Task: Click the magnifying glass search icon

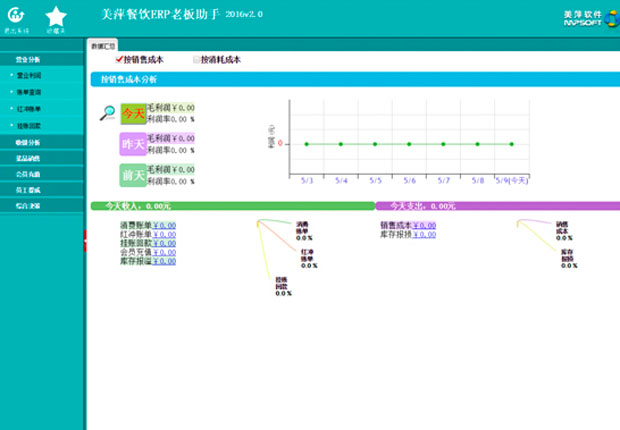Action: point(107,113)
